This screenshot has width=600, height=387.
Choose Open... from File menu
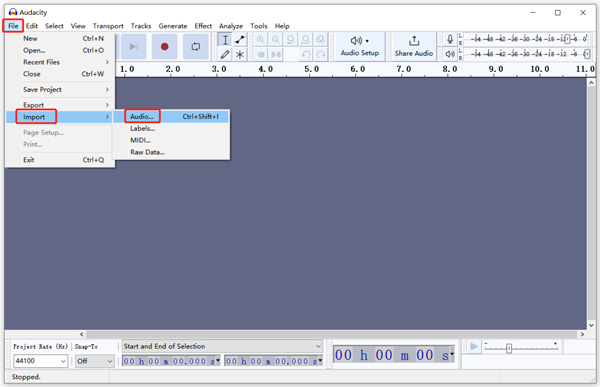[x=60, y=50]
